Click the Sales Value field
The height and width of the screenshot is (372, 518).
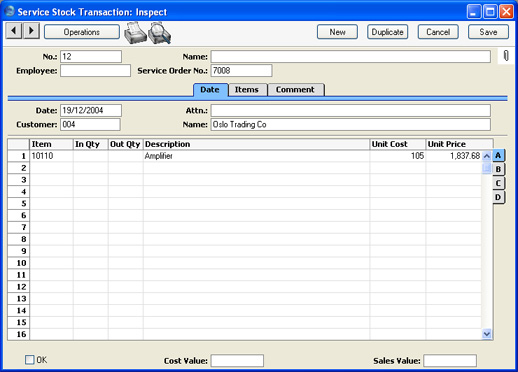click(450, 361)
